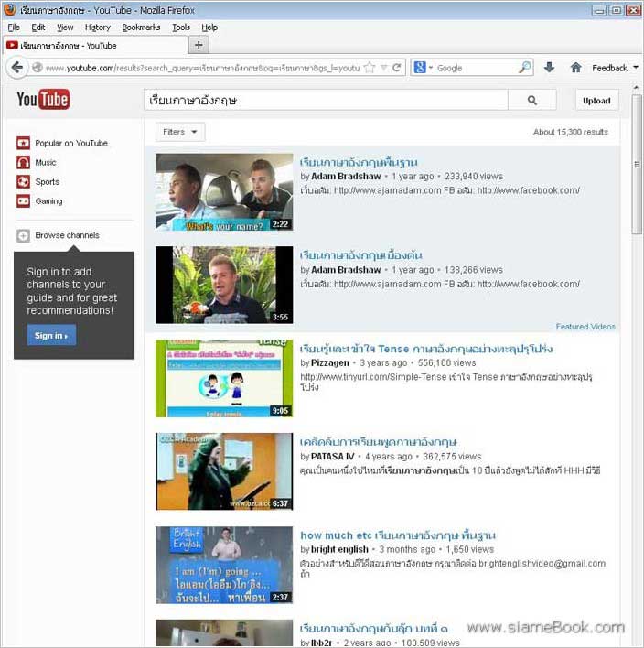Open the 'how much etc' video title

pos(398,535)
